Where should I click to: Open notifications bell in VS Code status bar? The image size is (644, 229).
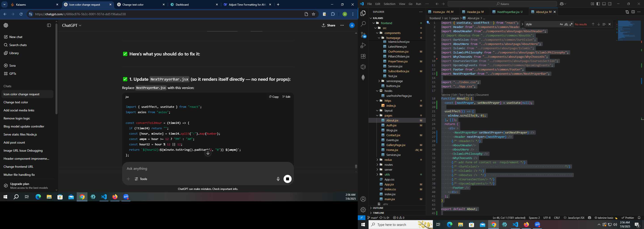click(x=639, y=218)
